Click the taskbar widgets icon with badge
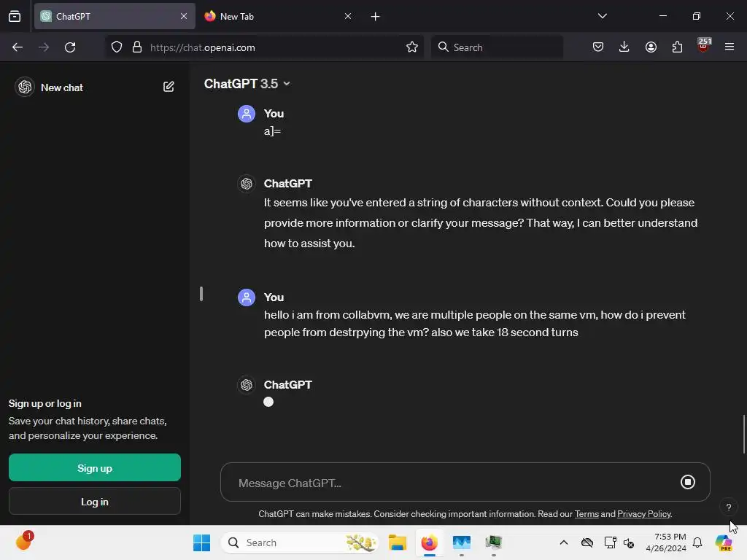This screenshot has height=560, width=747. (x=23, y=542)
